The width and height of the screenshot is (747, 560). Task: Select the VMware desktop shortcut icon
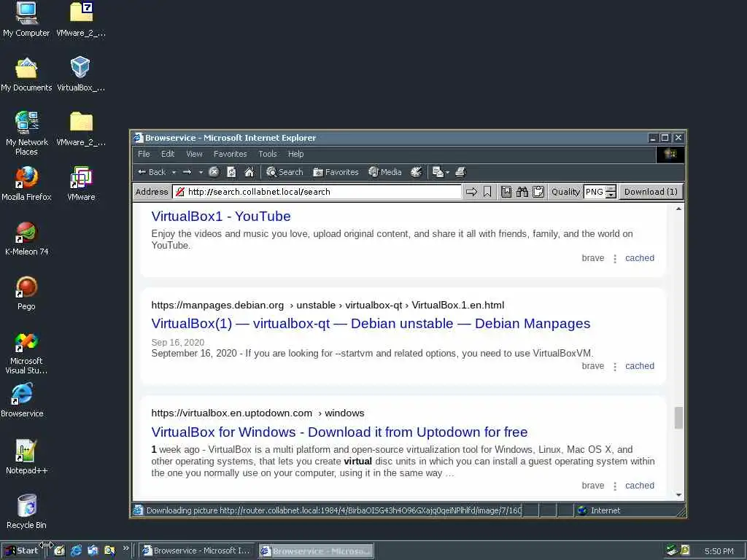point(81,184)
